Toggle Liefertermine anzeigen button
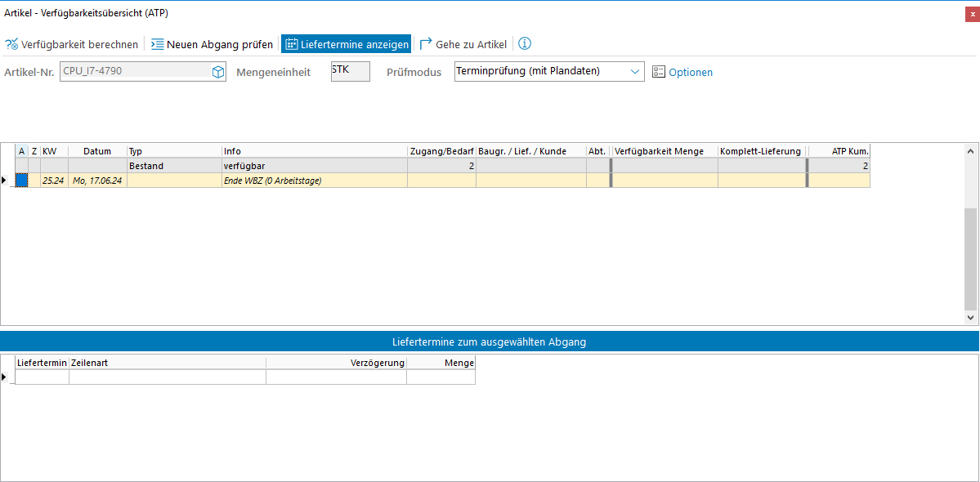980x482 pixels. [346, 44]
